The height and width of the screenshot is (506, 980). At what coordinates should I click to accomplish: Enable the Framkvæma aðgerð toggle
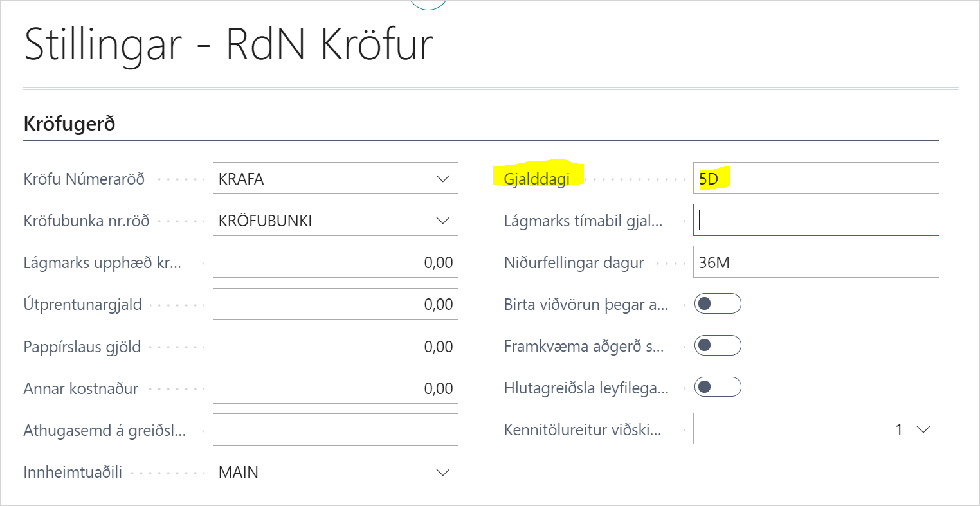(x=718, y=345)
